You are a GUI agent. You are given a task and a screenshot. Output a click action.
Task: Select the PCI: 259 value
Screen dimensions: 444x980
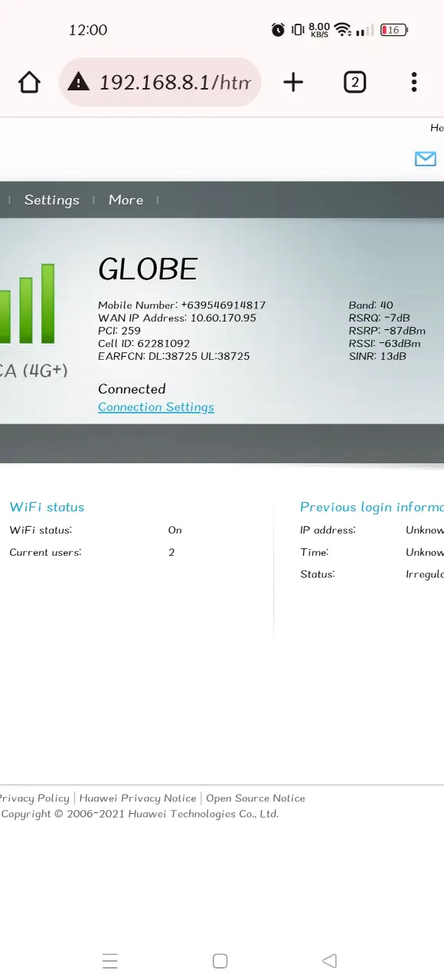[x=119, y=331]
